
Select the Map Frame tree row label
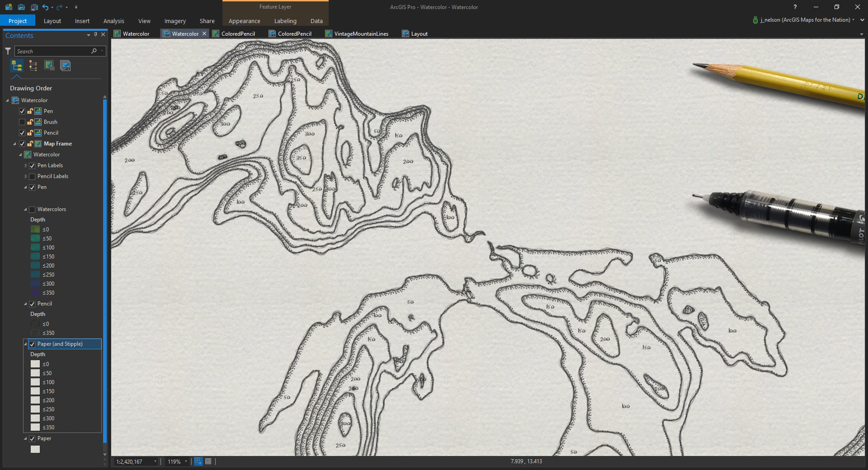coord(58,144)
